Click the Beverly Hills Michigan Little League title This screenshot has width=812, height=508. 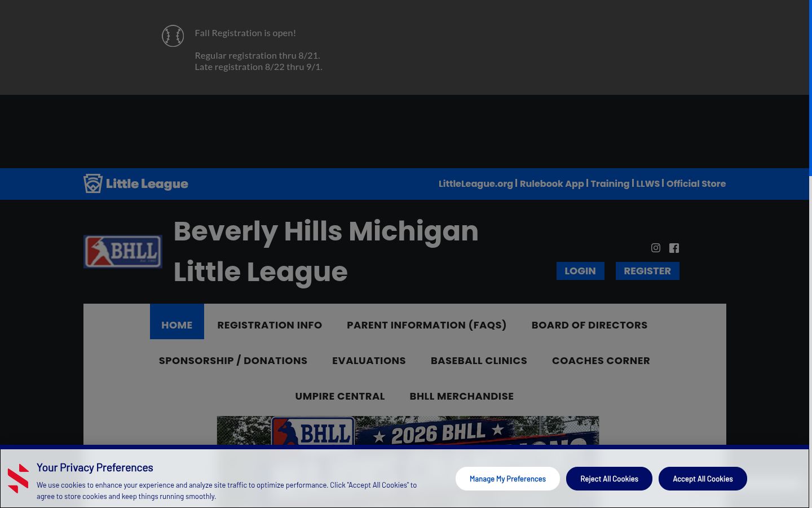[x=326, y=251]
